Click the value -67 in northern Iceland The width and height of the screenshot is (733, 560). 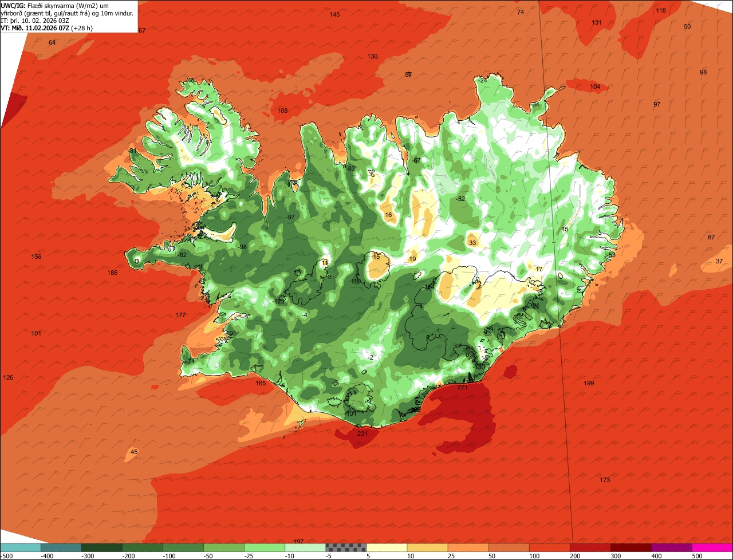(x=416, y=160)
